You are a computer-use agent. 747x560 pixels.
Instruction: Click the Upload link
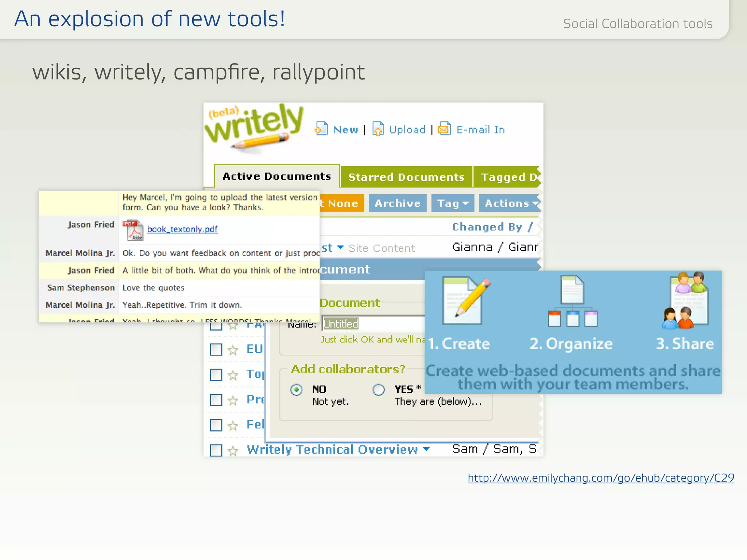pyautogui.click(x=407, y=129)
